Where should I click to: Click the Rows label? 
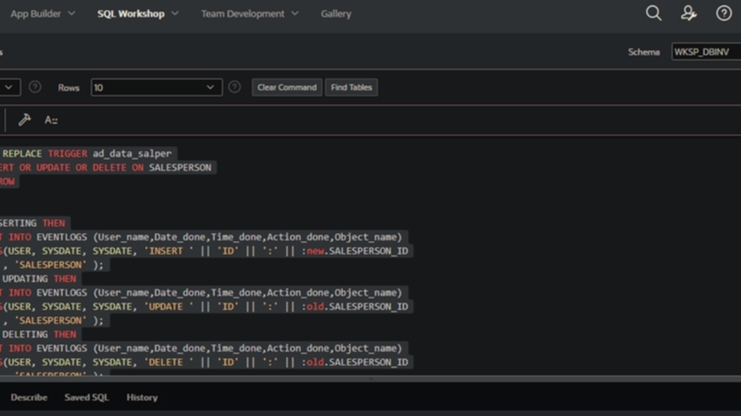pos(69,88)
